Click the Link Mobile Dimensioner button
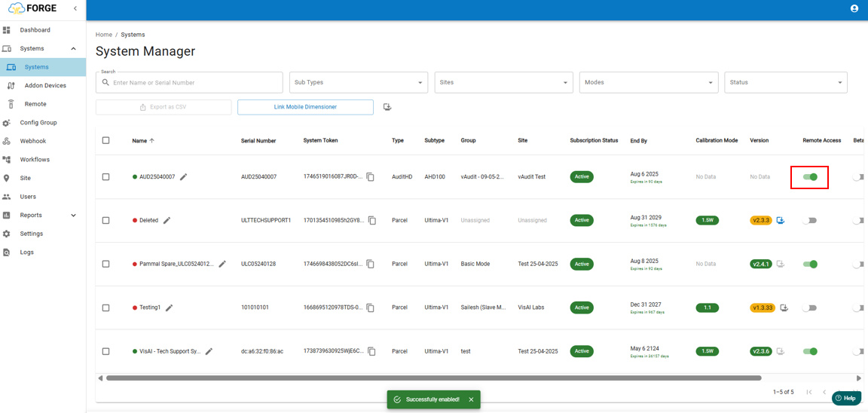The width and height of the screenshot is (868, 413). 305,107
